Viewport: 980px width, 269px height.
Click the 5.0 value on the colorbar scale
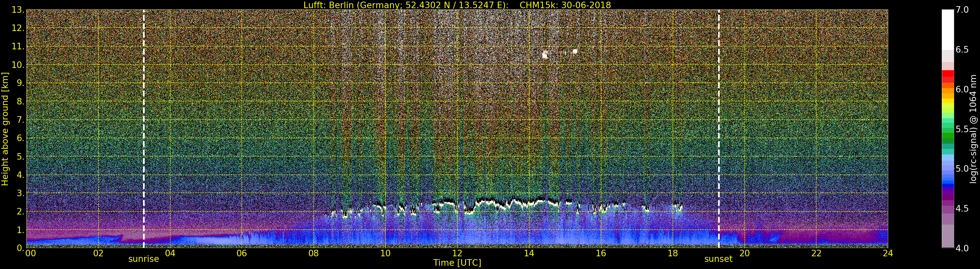tap(962, 168)
